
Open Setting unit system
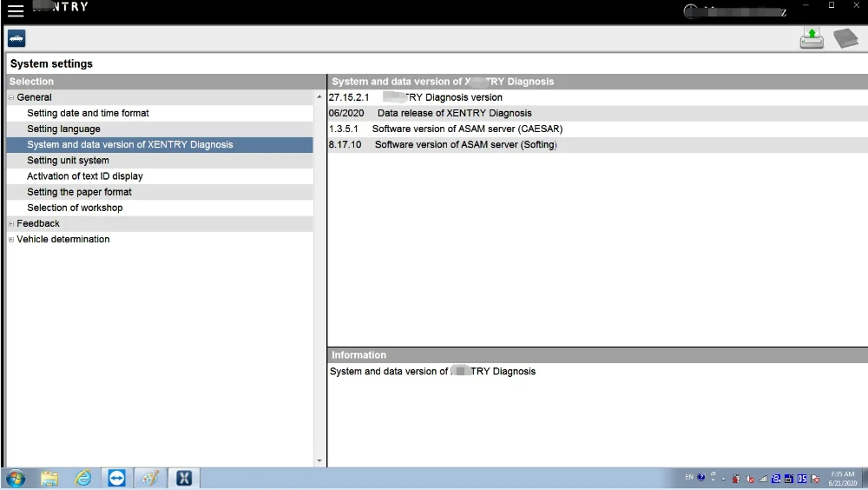(x=68, y=160)
